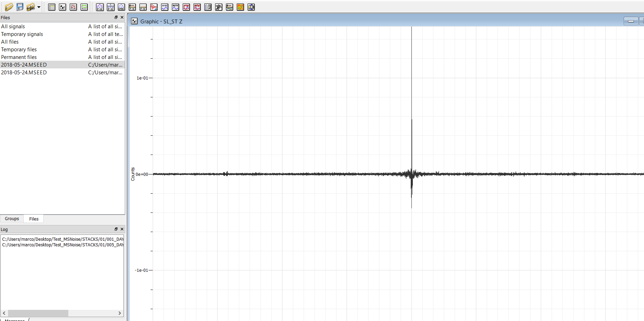Select Temporary signals in the Files list
Image resolution: width=644 pixels, height=321 pixels.
[x=22, y=34]
